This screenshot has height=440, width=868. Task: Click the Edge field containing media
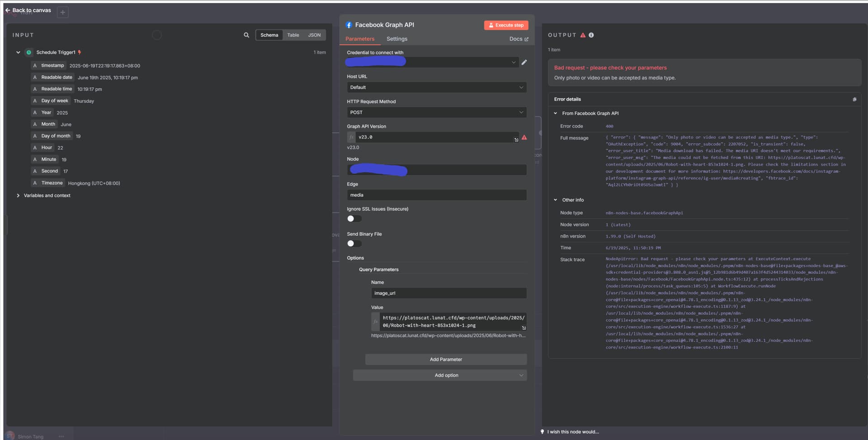(437, 195)
